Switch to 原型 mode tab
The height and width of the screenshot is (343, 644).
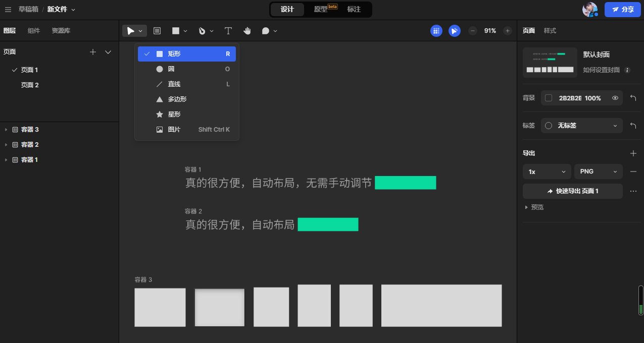click(x=321, y=10)
